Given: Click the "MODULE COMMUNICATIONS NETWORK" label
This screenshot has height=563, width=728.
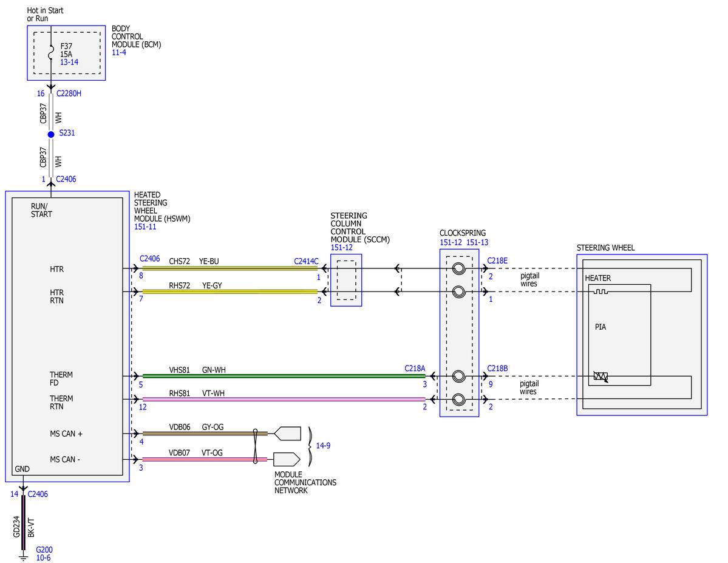Looking at the screenshot, I should pyautogui.click(x=305, y=483).
